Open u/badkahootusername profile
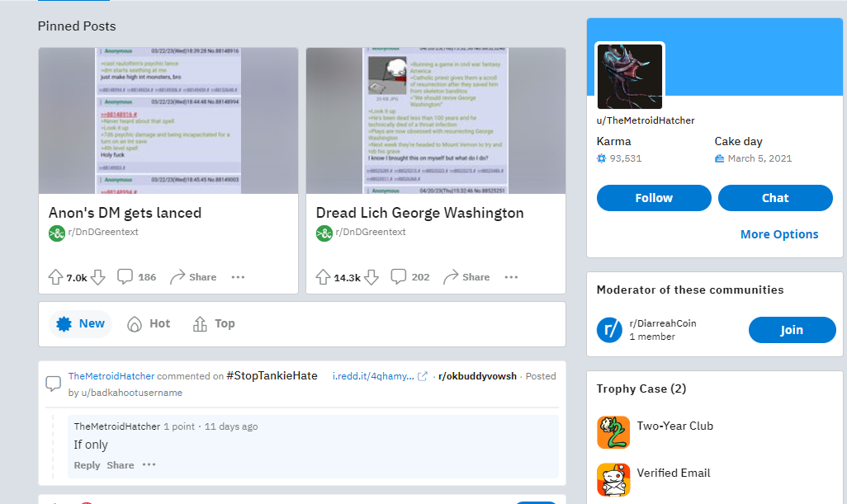 (132, 393)
